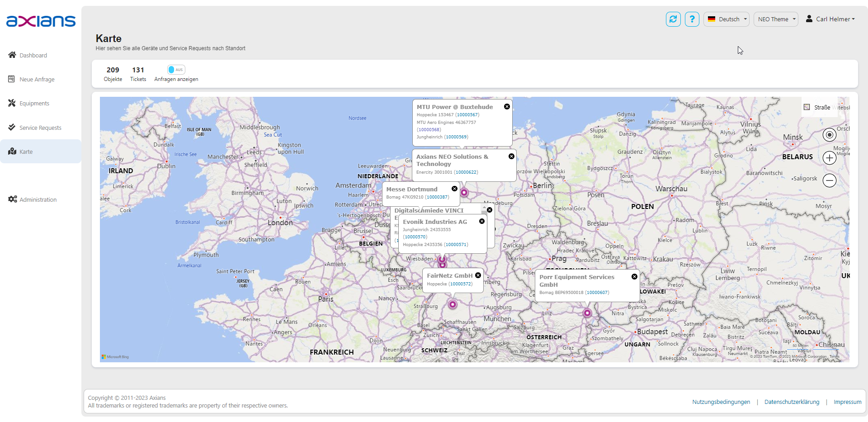The image size is (868, 422).
Task: Open Impressum footer link
Action: tap(847, 402)
